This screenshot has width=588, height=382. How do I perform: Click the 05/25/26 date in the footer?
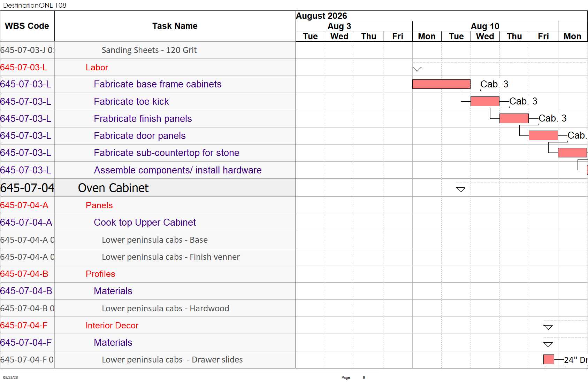coord(10,377)
